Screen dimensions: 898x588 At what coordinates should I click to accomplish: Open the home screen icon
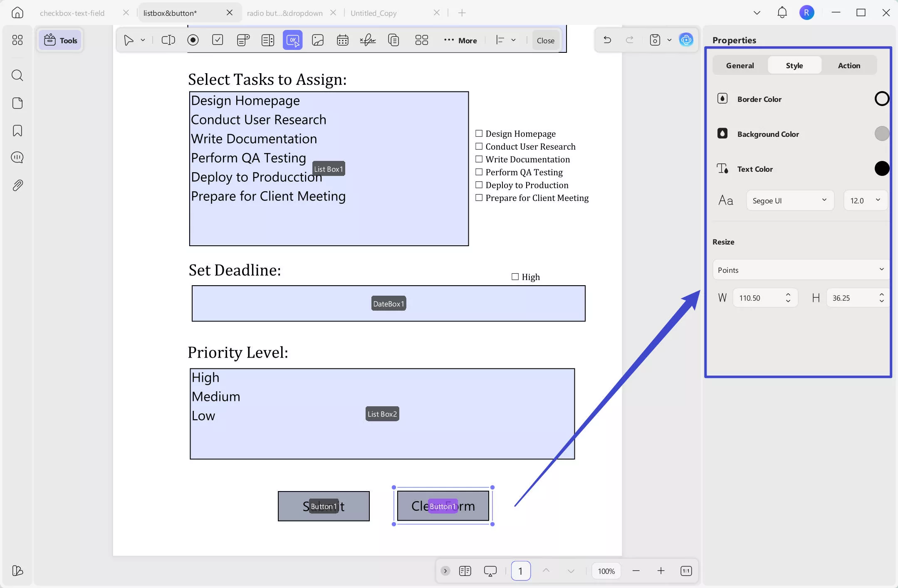(x=17, y=13)
